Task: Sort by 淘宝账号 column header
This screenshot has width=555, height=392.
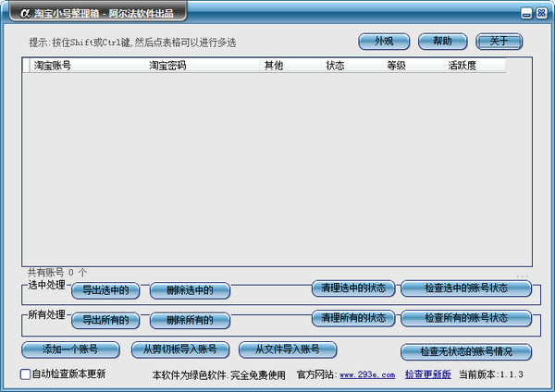Action: click(x=87, y=66)
